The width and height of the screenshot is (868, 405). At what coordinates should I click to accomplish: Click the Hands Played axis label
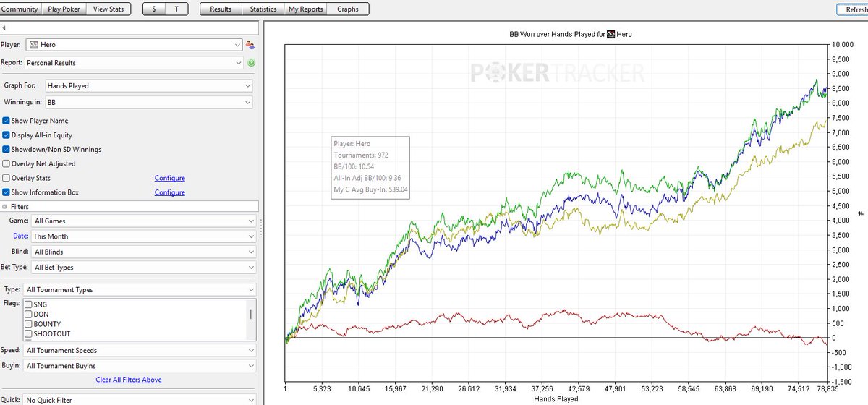[x=556, y=398]
